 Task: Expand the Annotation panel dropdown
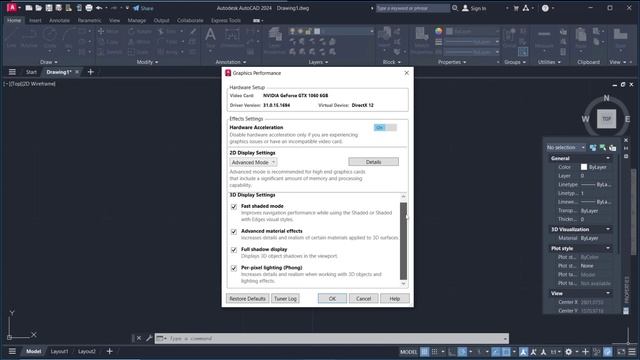click(x=231, y=62)
